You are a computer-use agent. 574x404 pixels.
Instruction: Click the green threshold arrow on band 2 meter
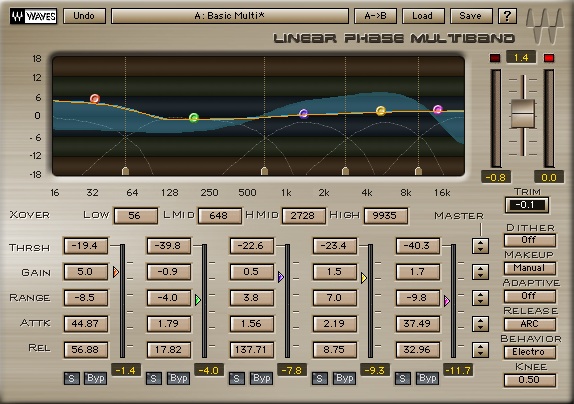pos(198,300)
